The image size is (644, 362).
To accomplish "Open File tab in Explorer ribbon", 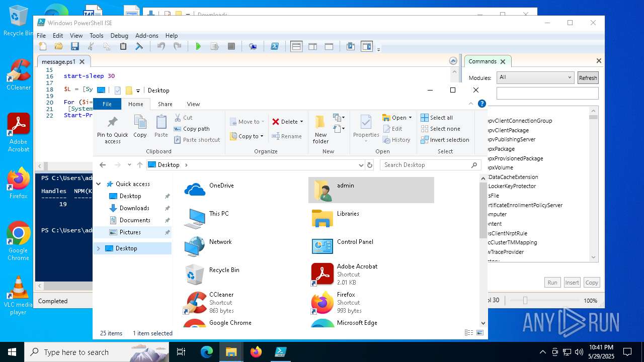I will tap(107, 104).
